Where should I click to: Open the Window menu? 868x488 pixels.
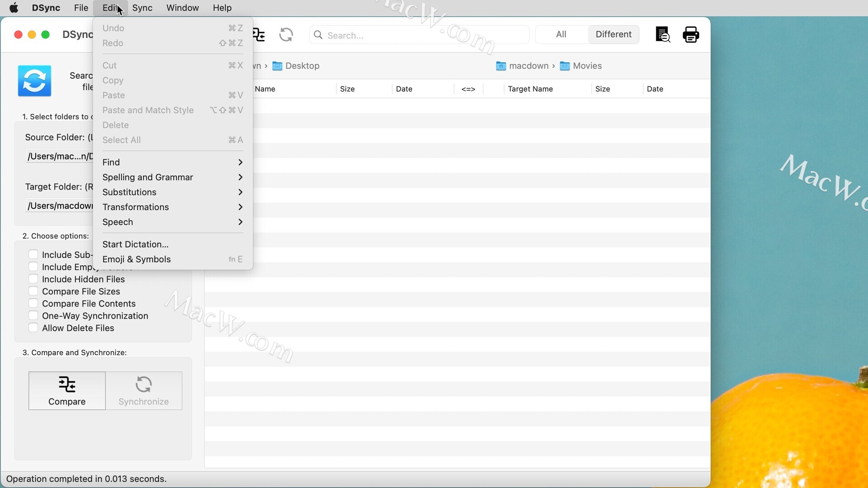182,8
